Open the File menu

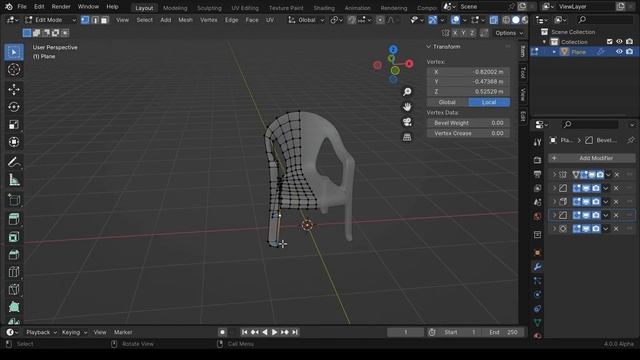click(x=22, y=7)
